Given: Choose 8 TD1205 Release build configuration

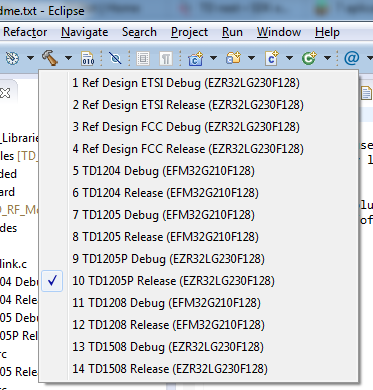Looking at the screenshot, I should point(199,237).
